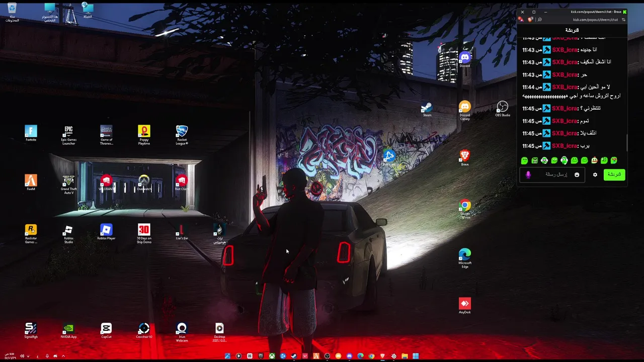Launch Roblox Studio from the desktop

(68, 234)
